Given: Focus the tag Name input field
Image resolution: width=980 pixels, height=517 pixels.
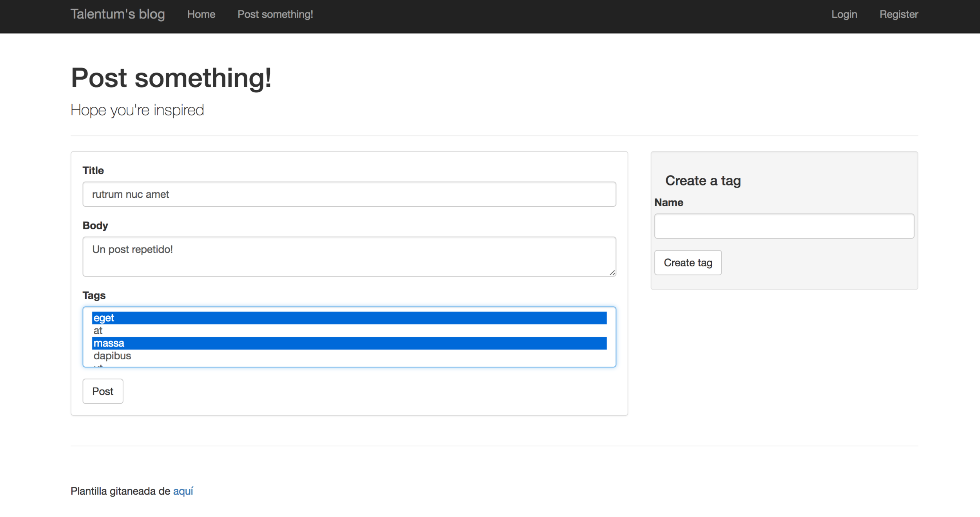Looking at the screenshot, I should (x=784, y=226).
